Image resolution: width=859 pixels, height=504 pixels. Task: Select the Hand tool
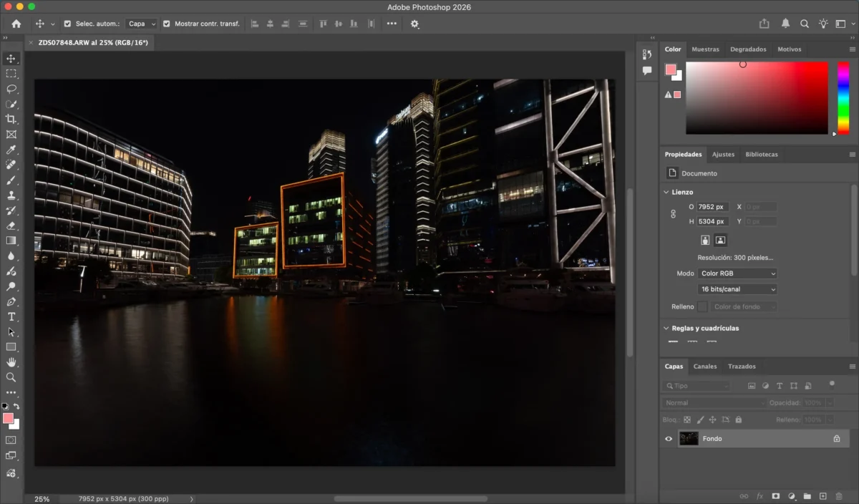coord(11,362)
